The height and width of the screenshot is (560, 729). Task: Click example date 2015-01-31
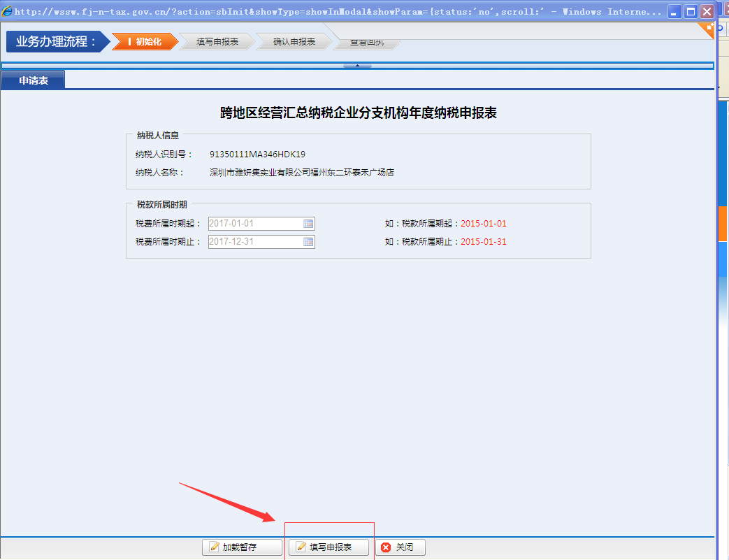pos(484,242)
